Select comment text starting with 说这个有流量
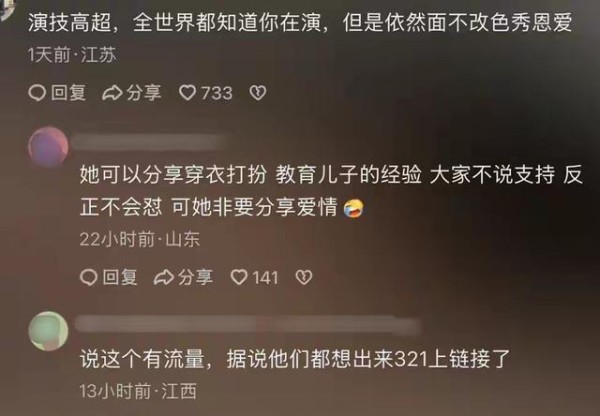Screen dimensions: 600x416 pos(295,359)
